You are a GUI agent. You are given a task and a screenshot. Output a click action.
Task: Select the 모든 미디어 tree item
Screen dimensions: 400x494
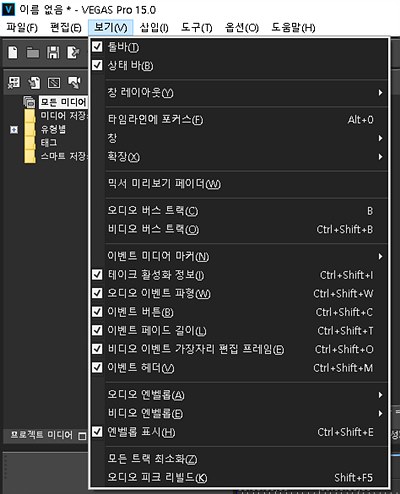[63, 102]
